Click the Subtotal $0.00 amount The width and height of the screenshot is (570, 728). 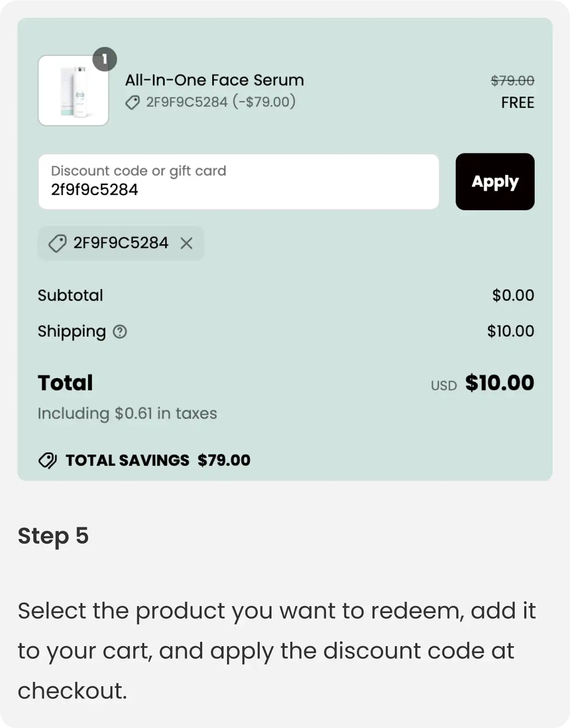coord(513,295)
